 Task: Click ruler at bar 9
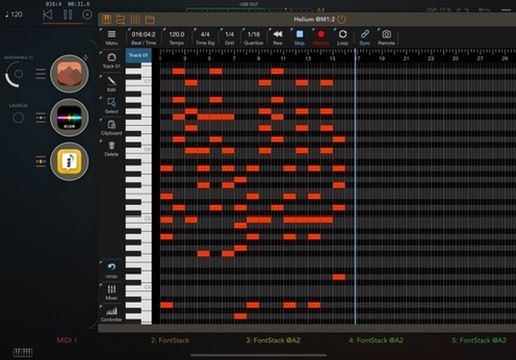point(258,58)
